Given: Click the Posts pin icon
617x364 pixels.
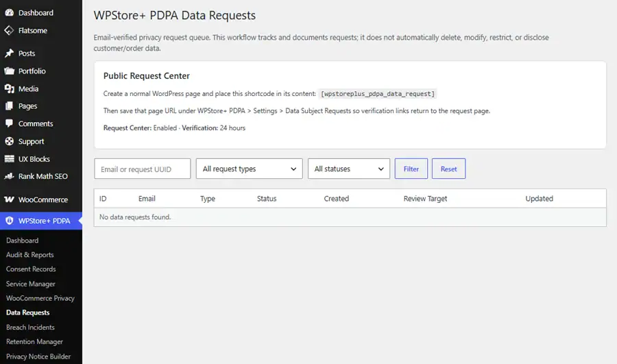Looking at the screenshot, I should [9, 53].
